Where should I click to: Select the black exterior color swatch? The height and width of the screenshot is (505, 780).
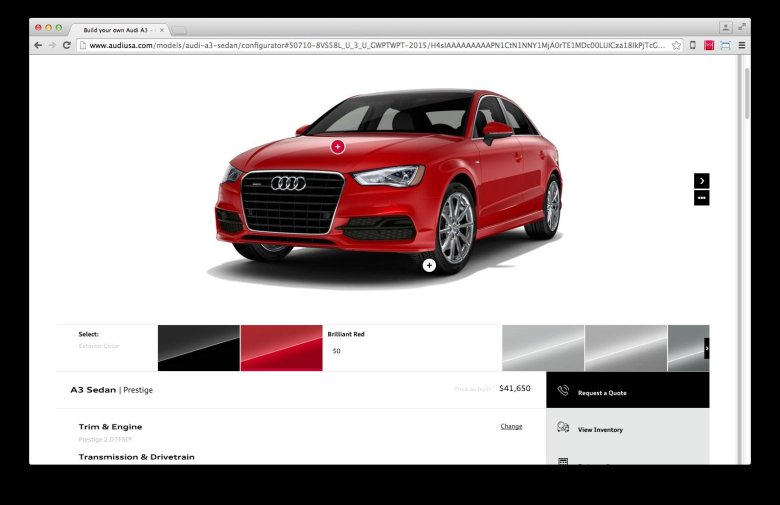click(x=198, y=348)
